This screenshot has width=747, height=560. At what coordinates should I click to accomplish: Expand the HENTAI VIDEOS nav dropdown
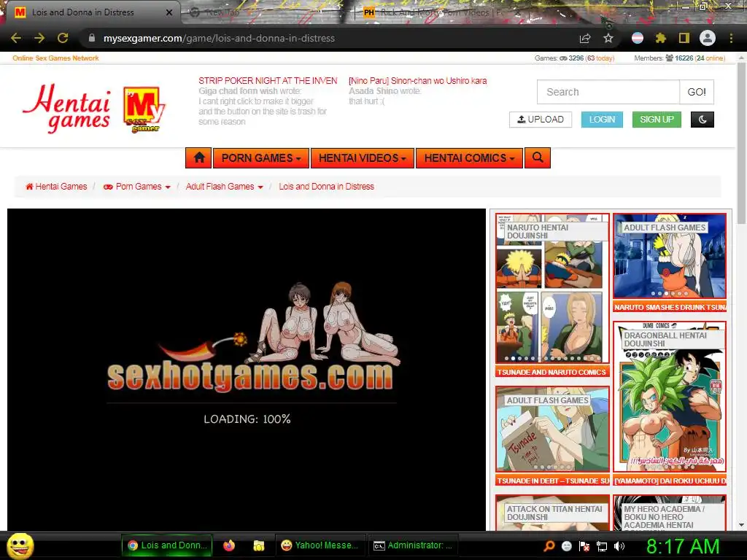(362, 157)
